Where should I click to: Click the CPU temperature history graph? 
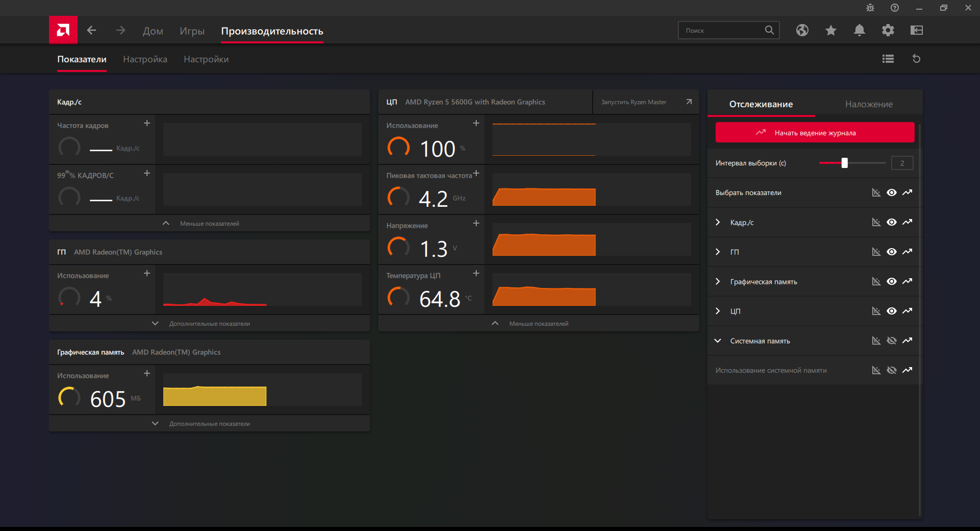[x=592, y=289]
